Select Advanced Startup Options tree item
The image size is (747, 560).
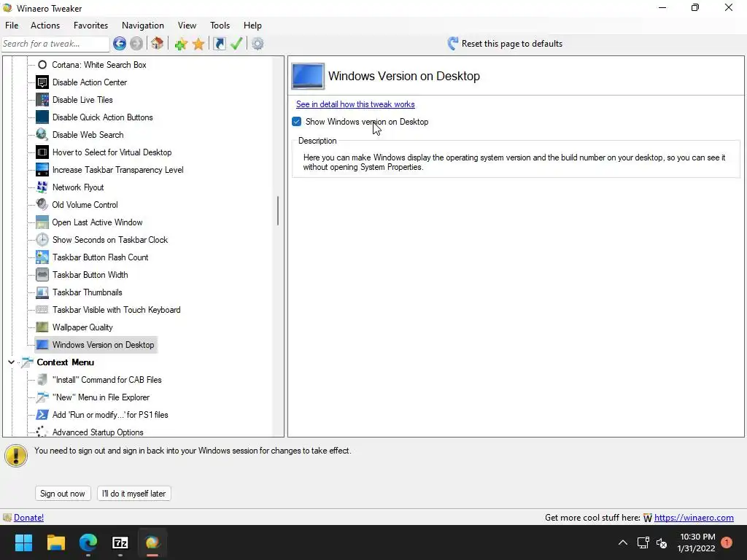pyautogui.click(x=98, y=432)
